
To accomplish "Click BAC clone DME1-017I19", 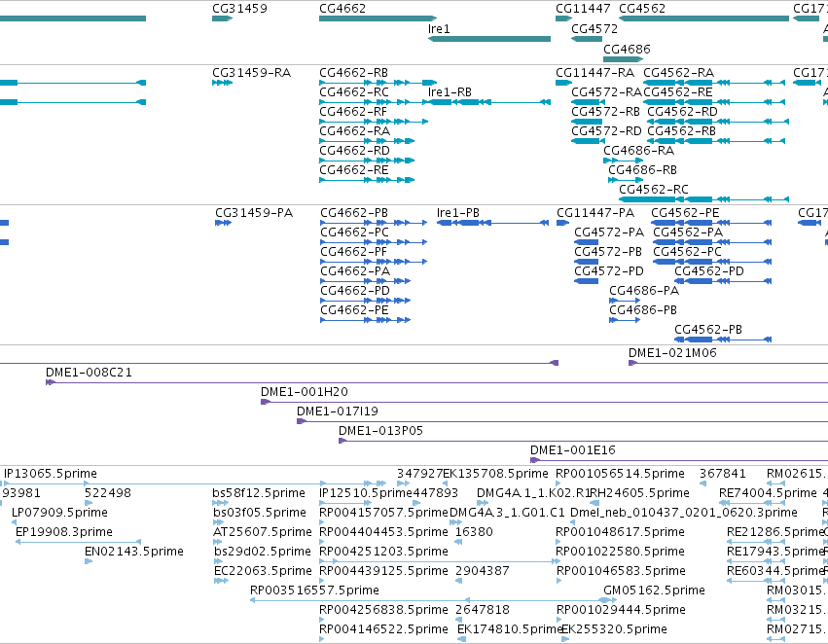I will [x=562, y=421].
